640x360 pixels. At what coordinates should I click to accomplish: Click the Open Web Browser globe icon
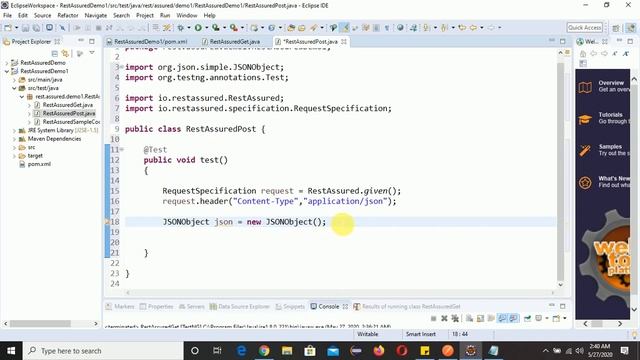click(x=400, y=28)
